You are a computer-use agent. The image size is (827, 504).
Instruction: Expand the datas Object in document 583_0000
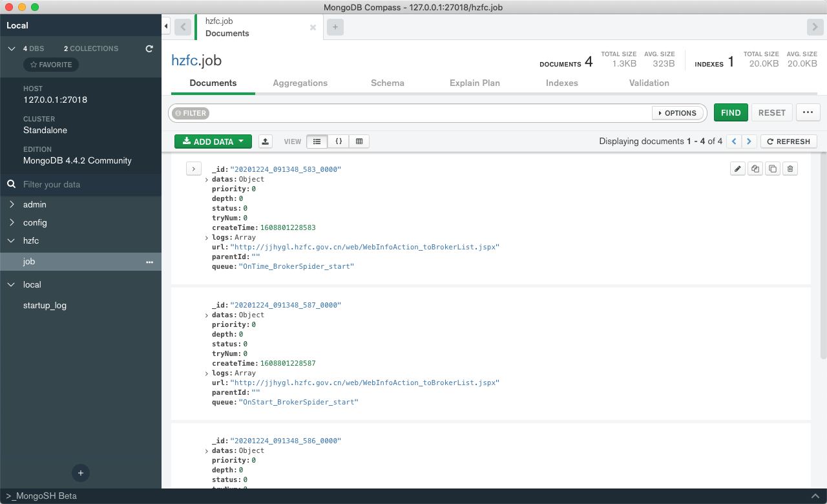207,180
